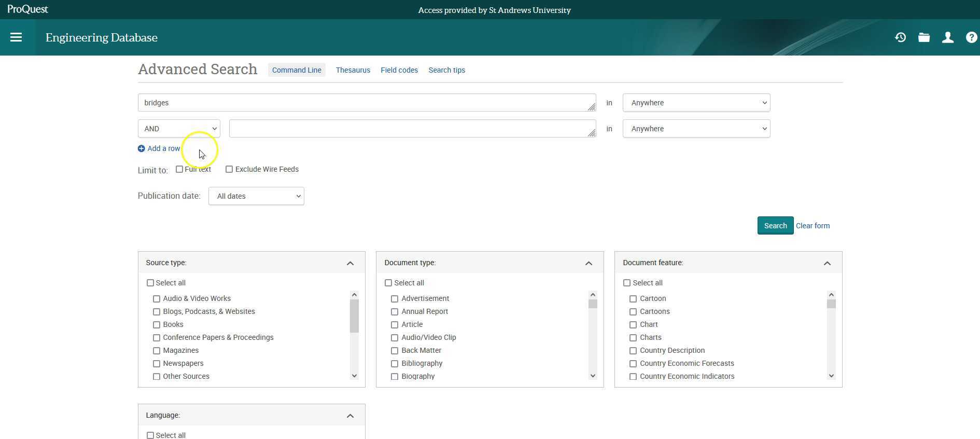
Task: Collapse the Document feature panel
Action: click(x=827, y=263)
